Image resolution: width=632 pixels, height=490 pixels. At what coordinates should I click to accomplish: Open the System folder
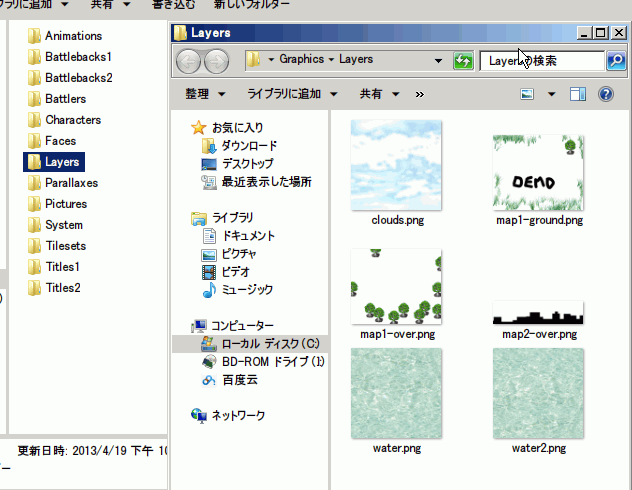[x=56, y=225]
